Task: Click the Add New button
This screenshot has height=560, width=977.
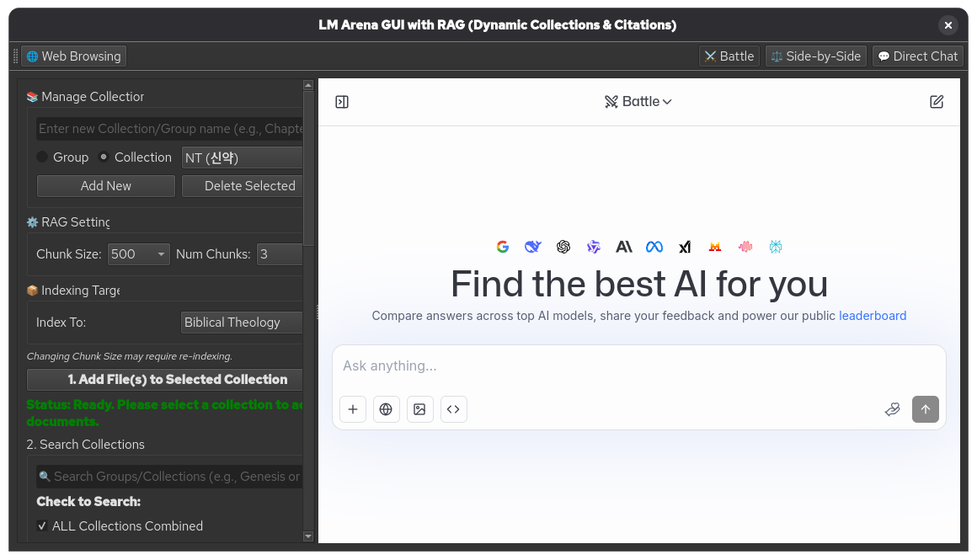Action: pyautogui.click(x=106, y=185)
